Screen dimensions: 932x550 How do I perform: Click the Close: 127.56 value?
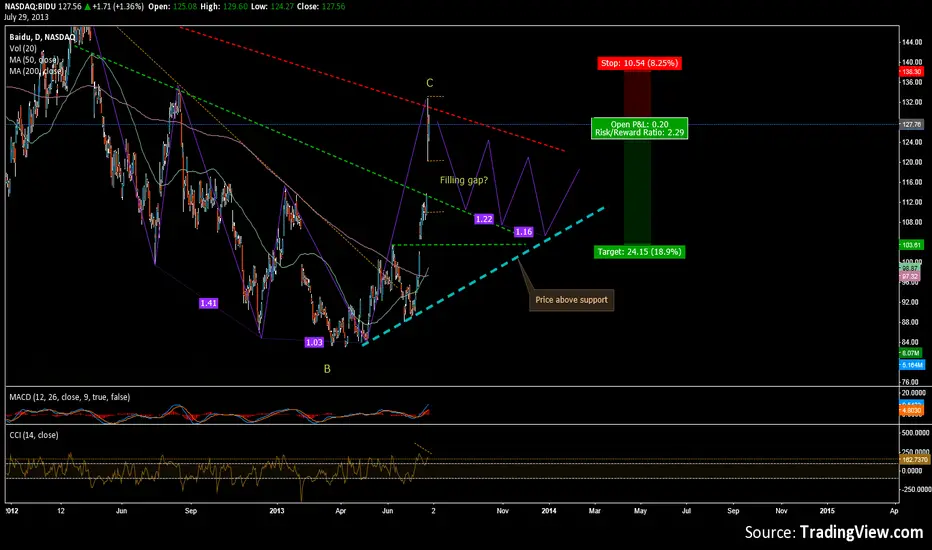[323, 7]
